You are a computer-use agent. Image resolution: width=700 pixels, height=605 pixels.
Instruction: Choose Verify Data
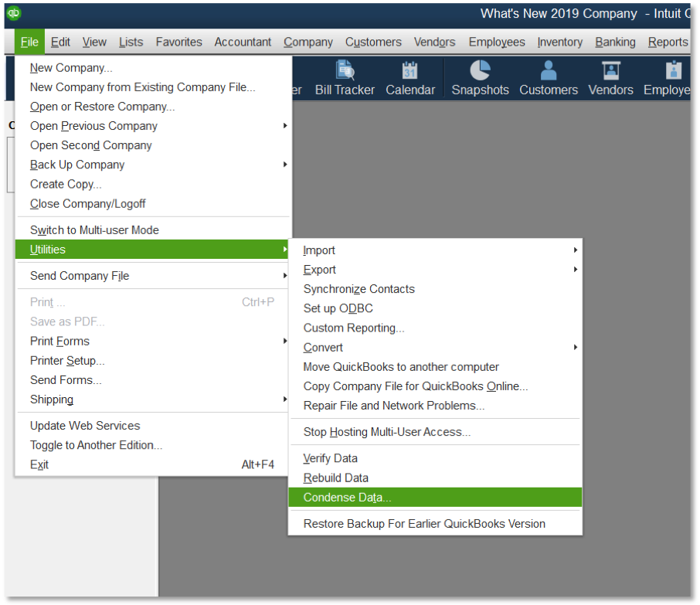(x=435, y=458)
